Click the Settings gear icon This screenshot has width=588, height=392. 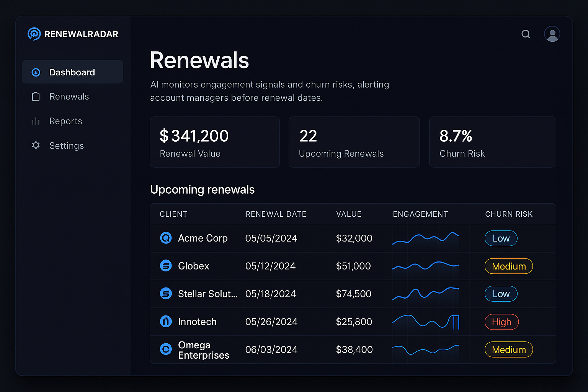36,145
